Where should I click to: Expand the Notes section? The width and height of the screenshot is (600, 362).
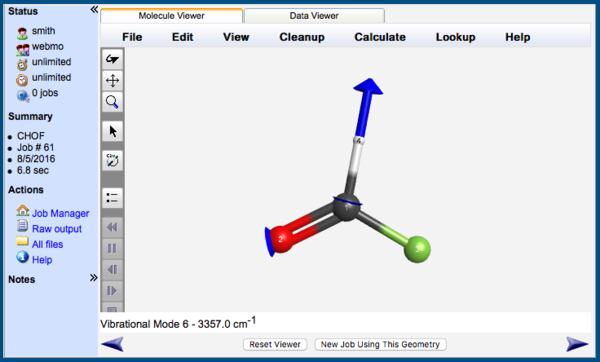point(94,278)
